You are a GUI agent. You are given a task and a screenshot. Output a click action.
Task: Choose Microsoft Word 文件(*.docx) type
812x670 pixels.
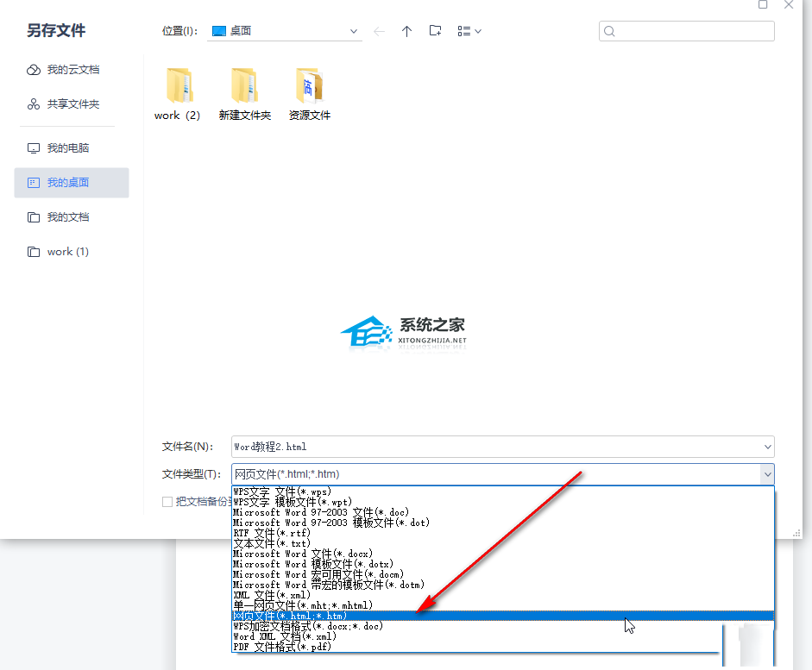pyautogui.click(x=503, y=554)
